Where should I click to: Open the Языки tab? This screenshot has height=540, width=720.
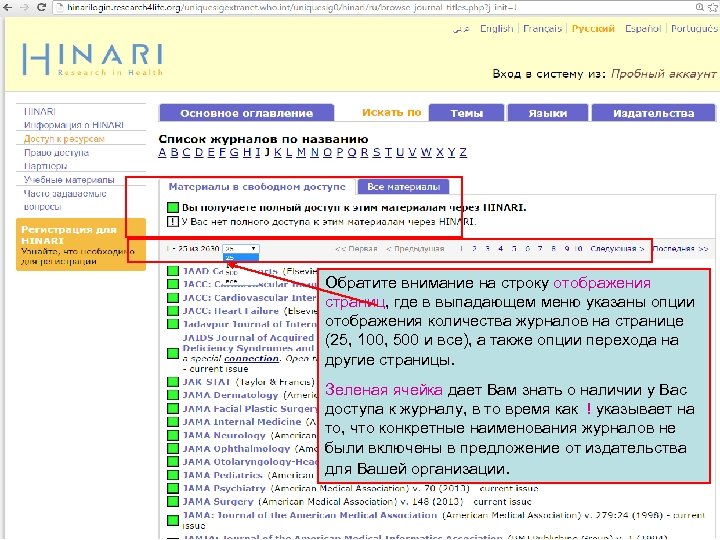[x=548, y=113]
